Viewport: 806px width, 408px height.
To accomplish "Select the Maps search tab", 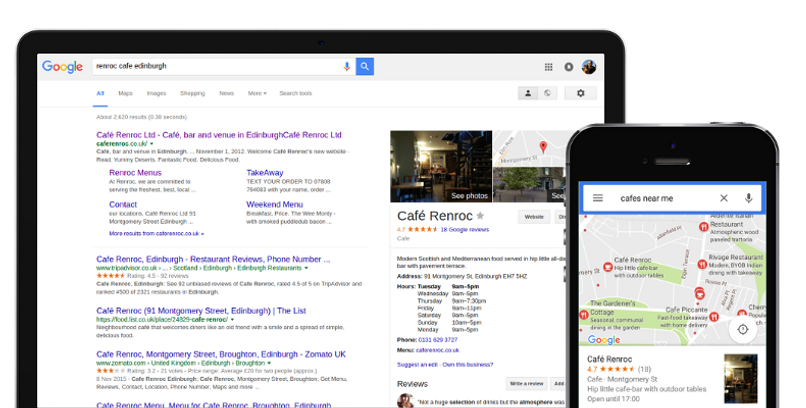I will coord(125,93).
